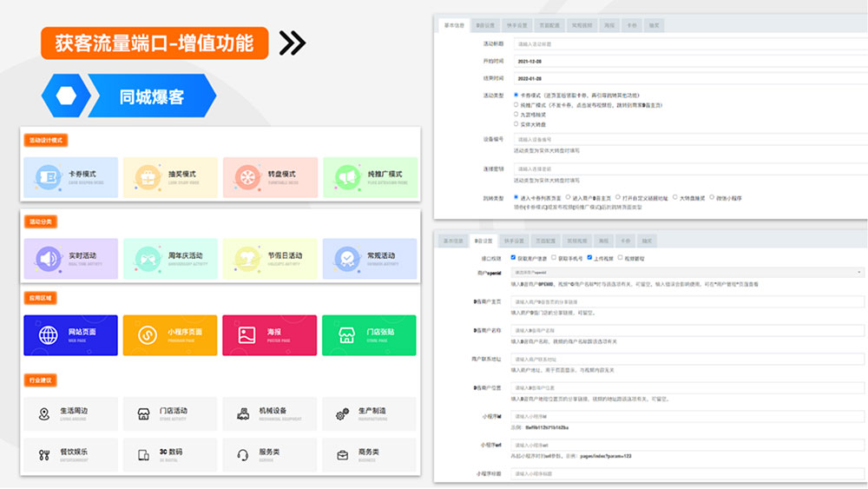Choose the 抽奖模式 lottery mode card
This screenshot has height=489, width=868.
pyautogui.click(x=170, y=176)
